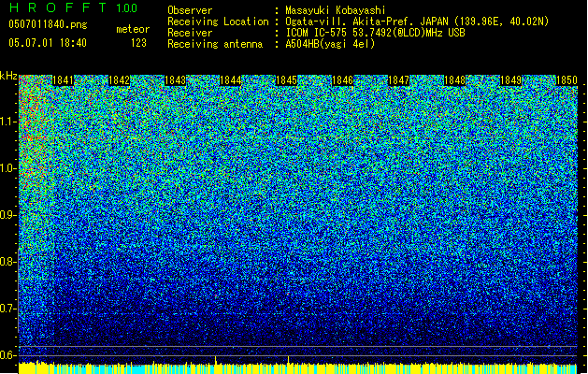Click the 1850 time marker label
Image resolution: width=588 pixels, height=374 pixels.
[566, 80]
